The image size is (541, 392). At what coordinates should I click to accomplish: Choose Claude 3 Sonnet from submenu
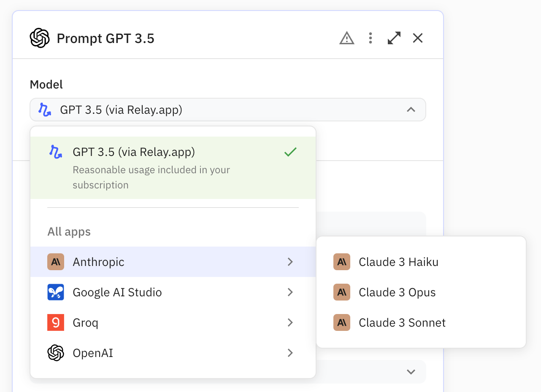tap(402, 322)
